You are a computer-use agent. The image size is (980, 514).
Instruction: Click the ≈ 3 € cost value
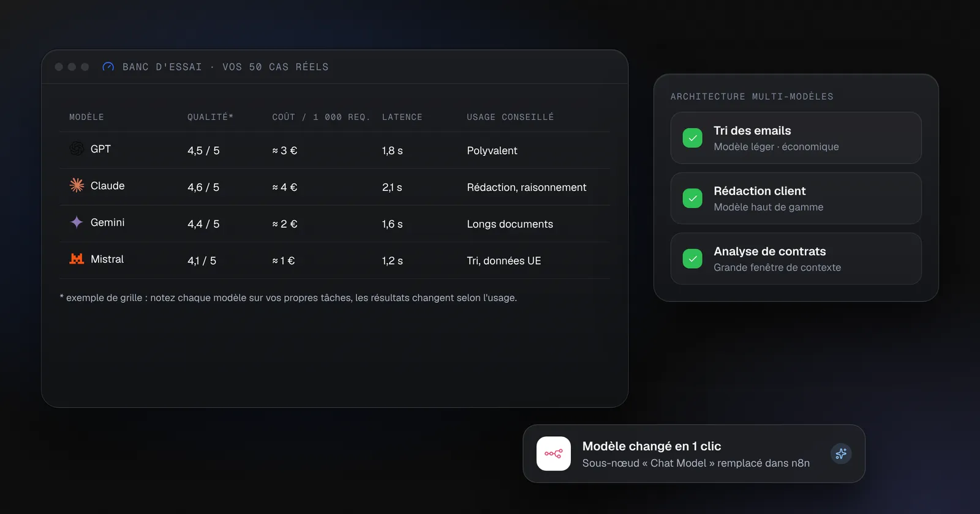[x=285, y=151]
